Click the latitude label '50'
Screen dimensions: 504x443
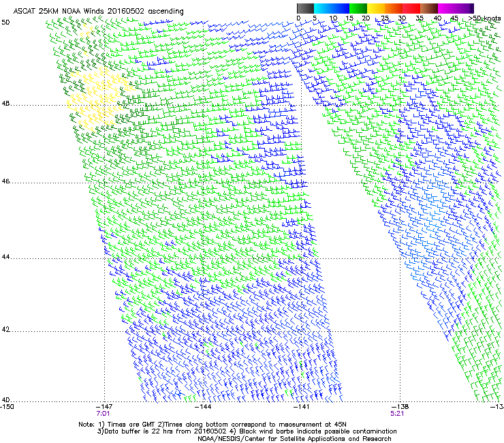click(5, 22)
